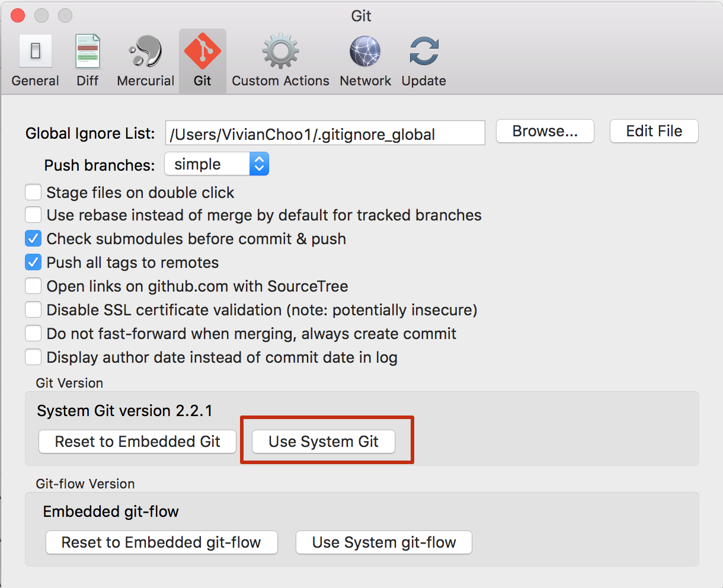The width and height of the screenshot is (723, 588).
Task: Disable Check submodules before commit & push
Action: [33, 238]
